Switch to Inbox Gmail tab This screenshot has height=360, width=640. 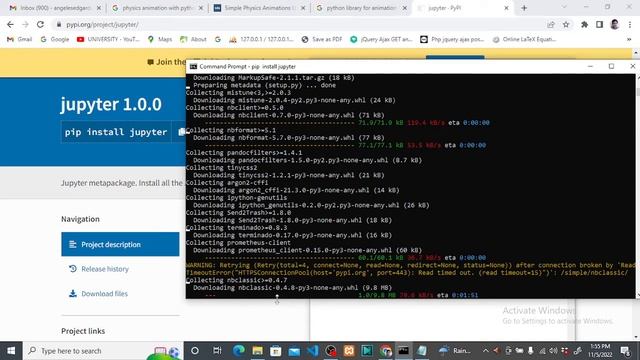click(x=55, y=8)
